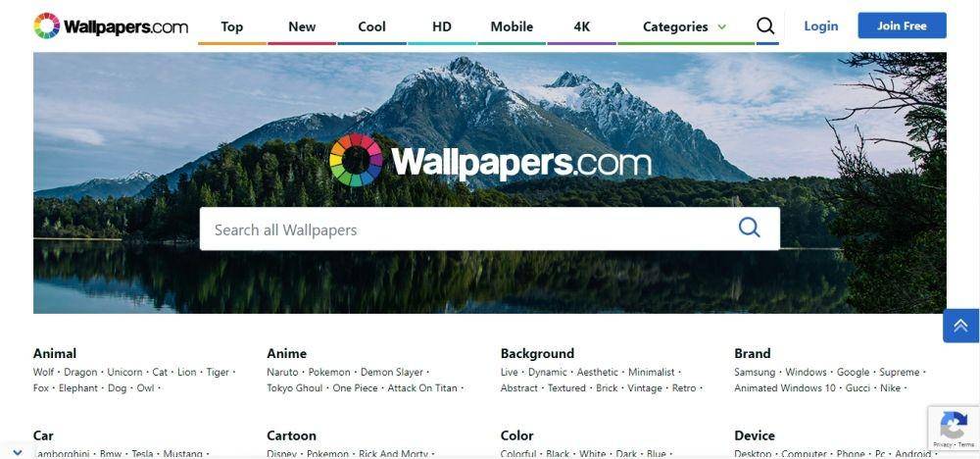
Task: Open the Top wallpapers tab
Action: 232,26
